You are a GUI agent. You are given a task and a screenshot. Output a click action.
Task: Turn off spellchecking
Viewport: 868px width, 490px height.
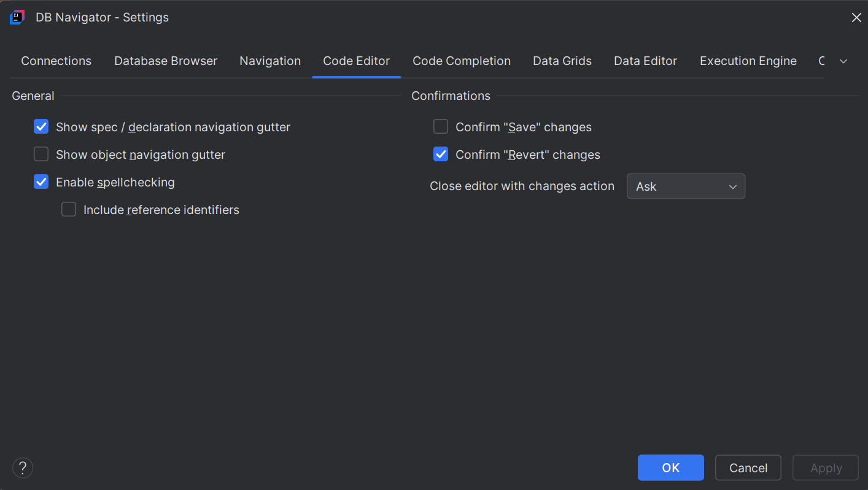[x=41, y=182]
